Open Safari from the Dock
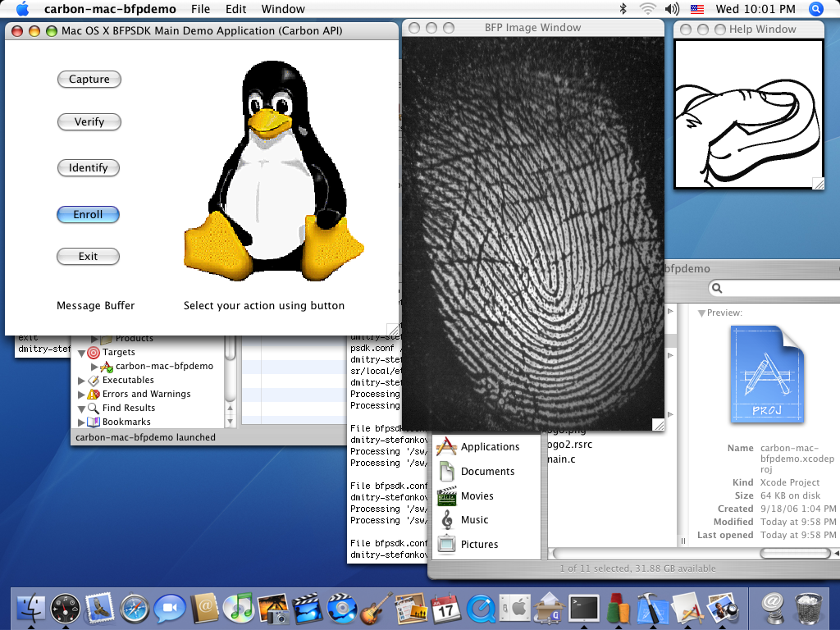 (135, 608)
